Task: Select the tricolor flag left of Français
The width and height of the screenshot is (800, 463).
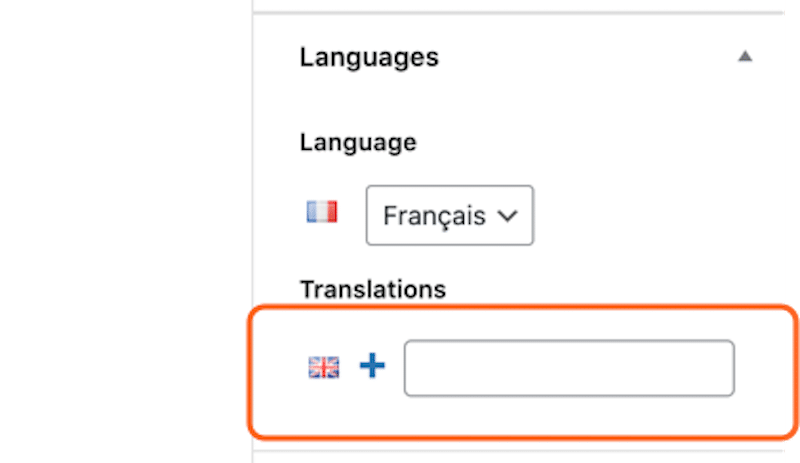Action: [x=322, y=211]
